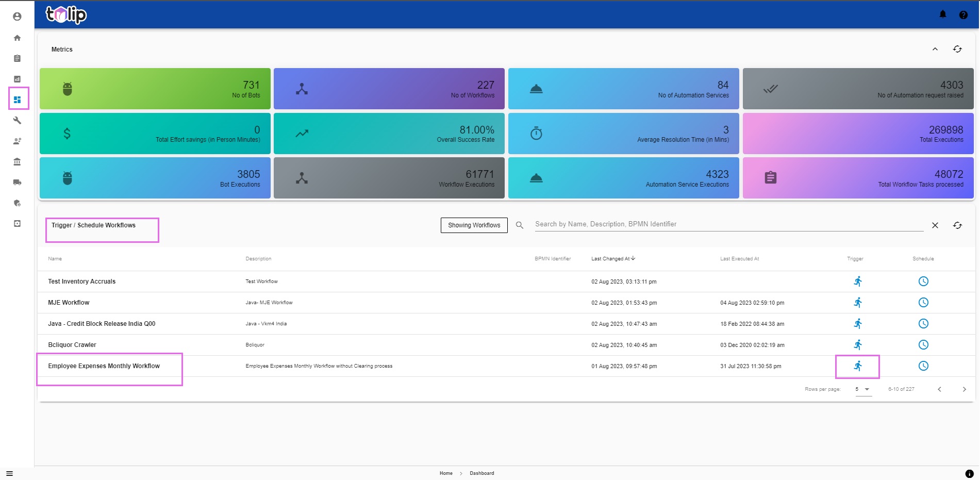Open notifications bell in header

tap(943, 14)
